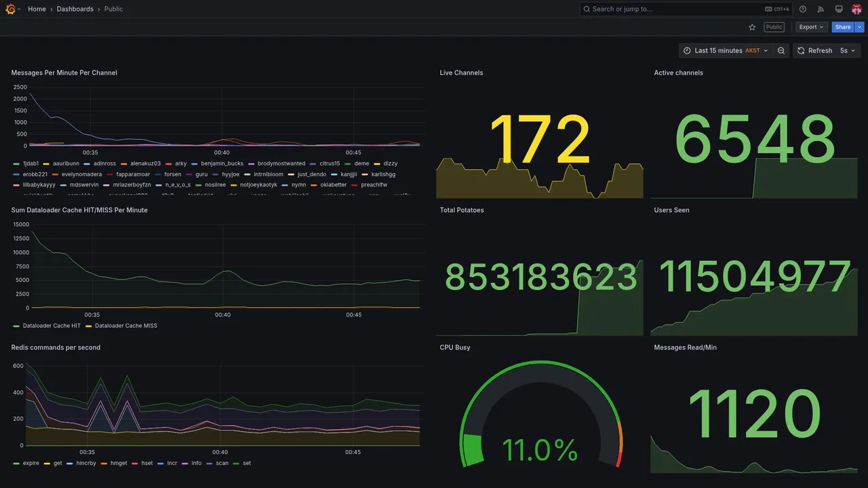Viewport: 868px width, 488px height.
Task: Select mrlazerboyfzn in the channel legend
Action: [x=132, y=184]
